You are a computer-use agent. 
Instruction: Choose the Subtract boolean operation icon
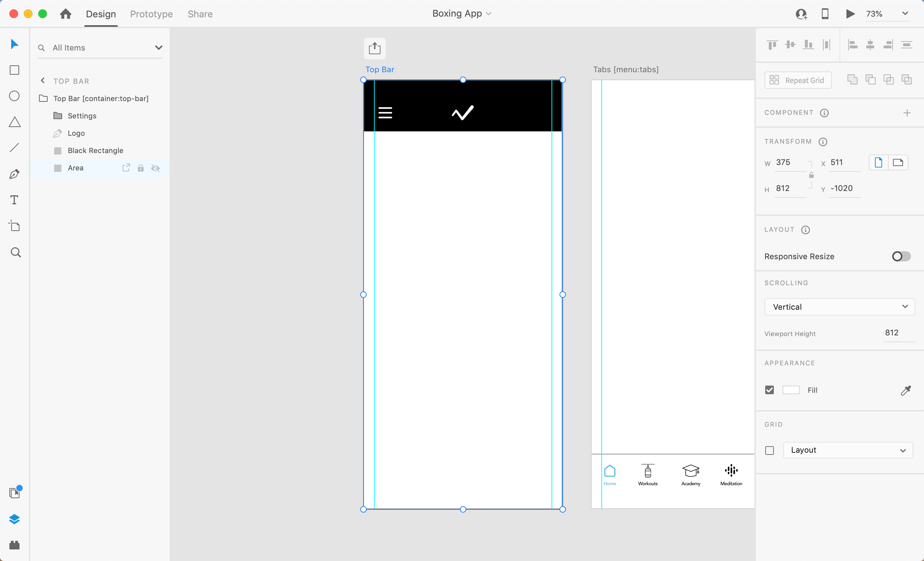[870, 79]
